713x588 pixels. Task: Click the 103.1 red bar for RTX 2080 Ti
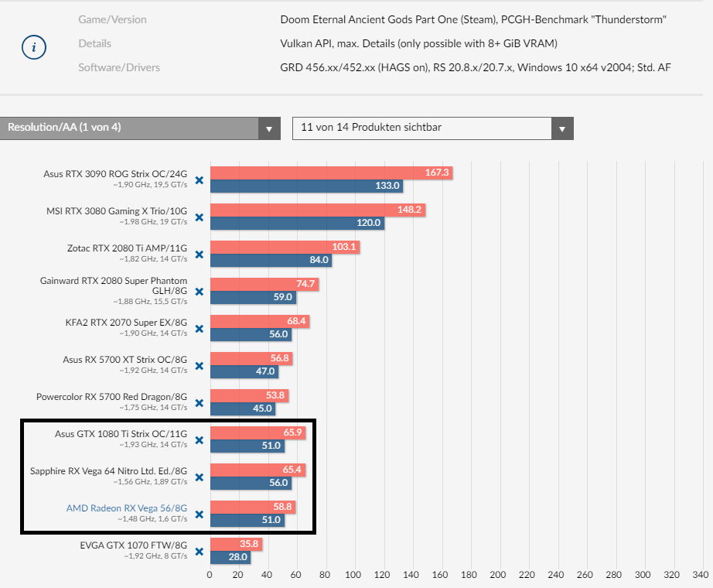coord(285,247)
